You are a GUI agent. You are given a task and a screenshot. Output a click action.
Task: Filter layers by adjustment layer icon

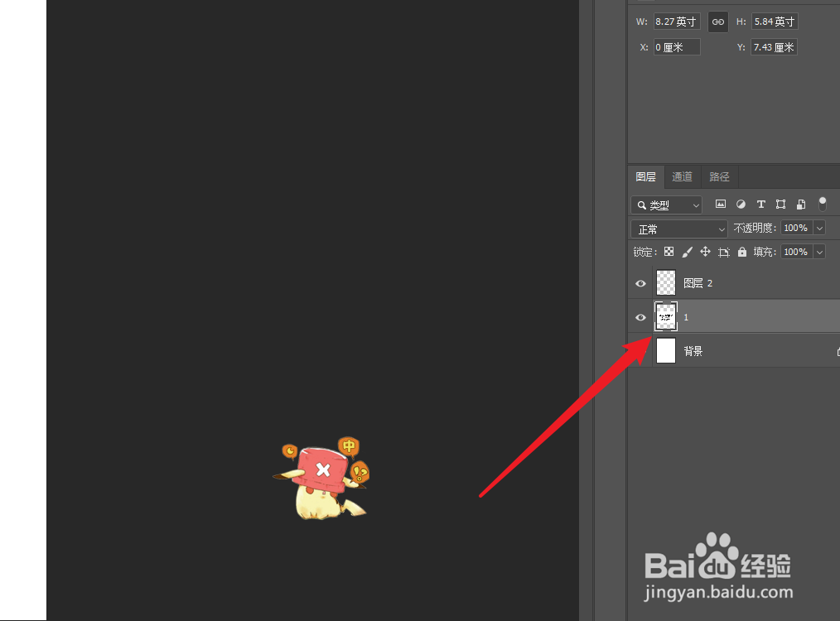tap(741, 204)
